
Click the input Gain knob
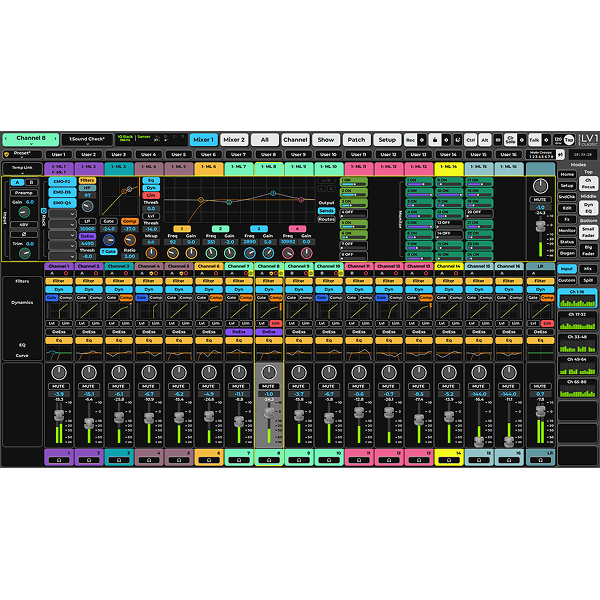(x=24, y=212)
